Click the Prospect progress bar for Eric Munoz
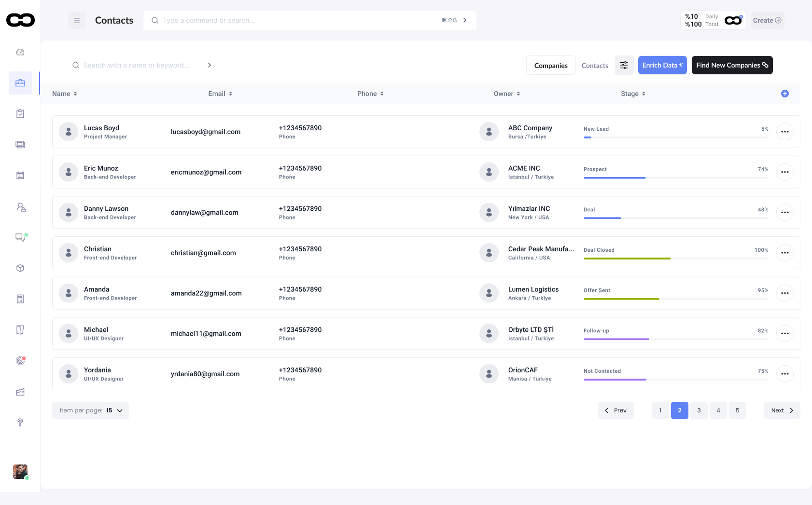The width and height of the screenshot is (812, 505). [x=676, y=178]
